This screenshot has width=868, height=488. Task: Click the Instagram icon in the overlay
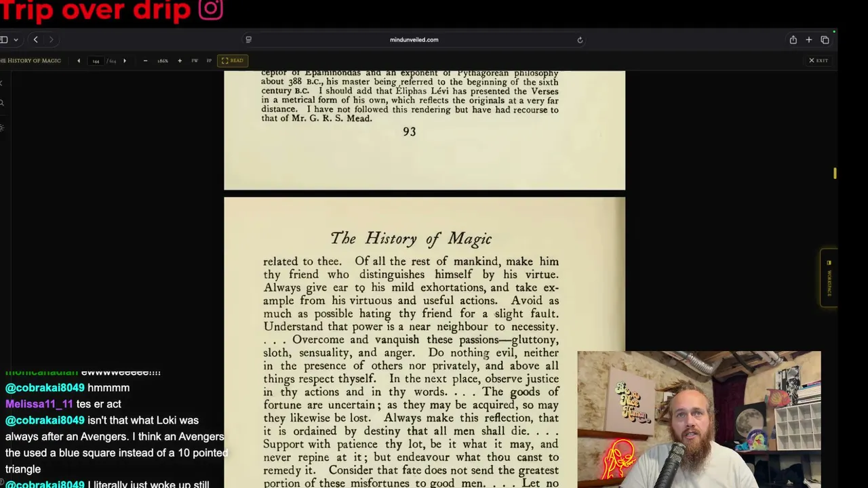point(211,9)
